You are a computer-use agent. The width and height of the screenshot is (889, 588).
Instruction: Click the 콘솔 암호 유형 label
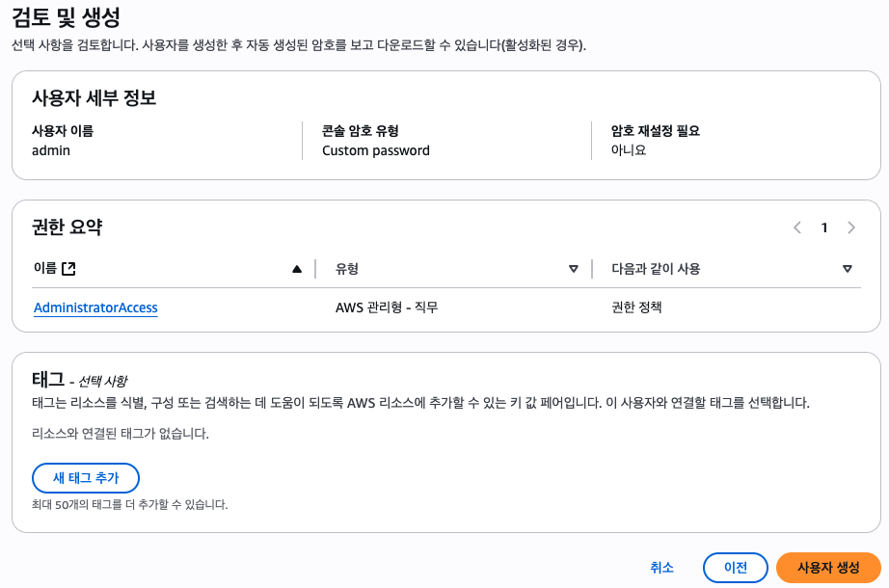[x=361, y=131]
